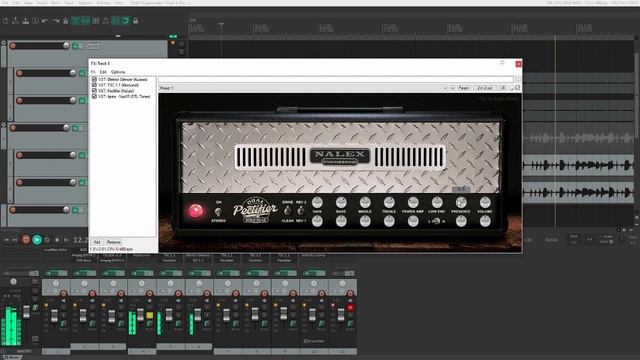Click the first track's volume knob in the track panel
Screen dimensions: 640x360
click(66, 46)
